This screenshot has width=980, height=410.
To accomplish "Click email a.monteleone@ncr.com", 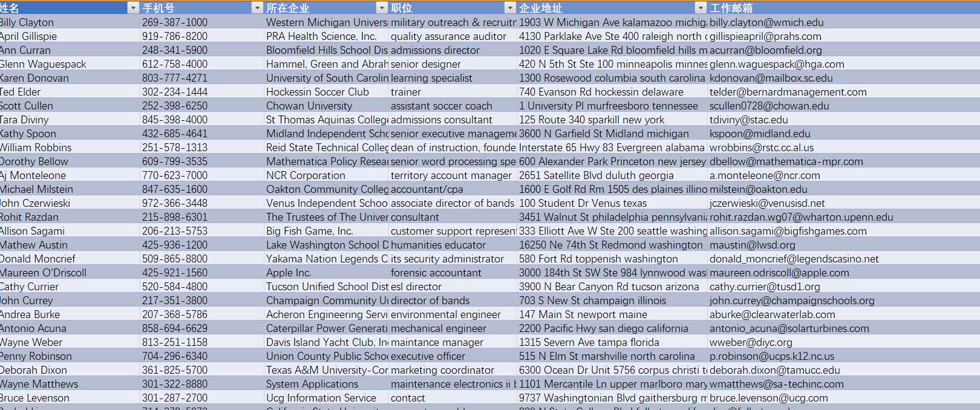I will point(765,175).
